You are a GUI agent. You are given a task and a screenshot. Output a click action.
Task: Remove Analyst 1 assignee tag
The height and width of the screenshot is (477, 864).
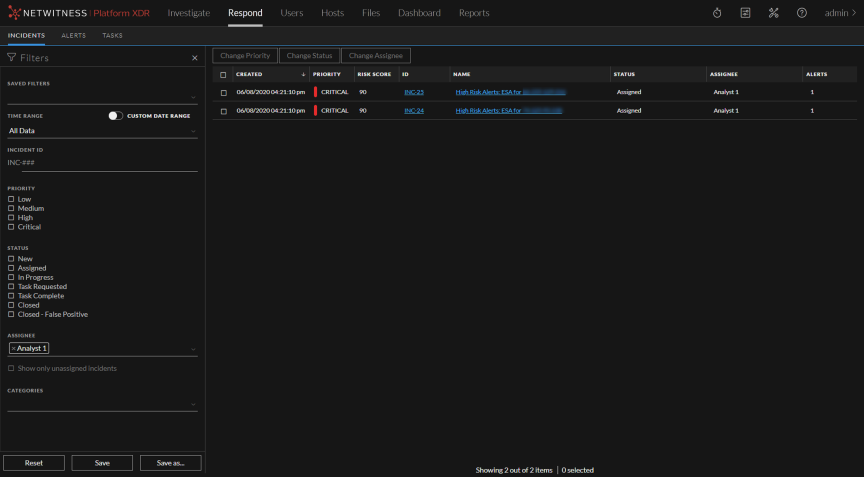(13, 348)
